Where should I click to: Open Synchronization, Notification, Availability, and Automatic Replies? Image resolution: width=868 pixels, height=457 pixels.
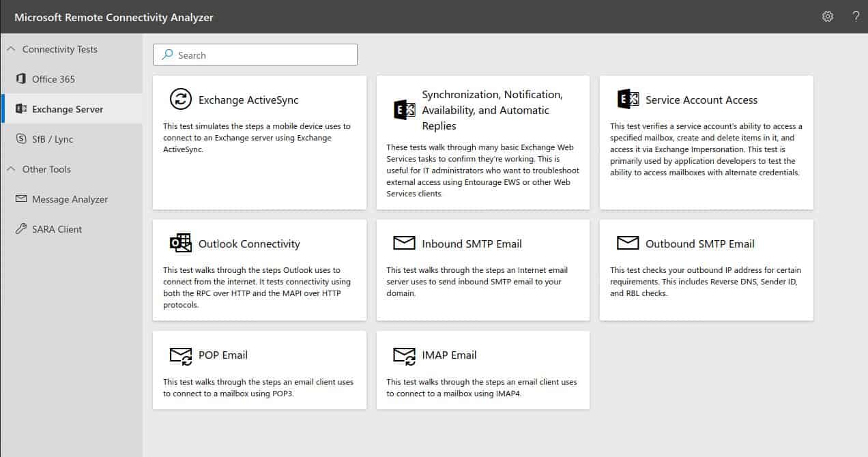pos(483,143)
